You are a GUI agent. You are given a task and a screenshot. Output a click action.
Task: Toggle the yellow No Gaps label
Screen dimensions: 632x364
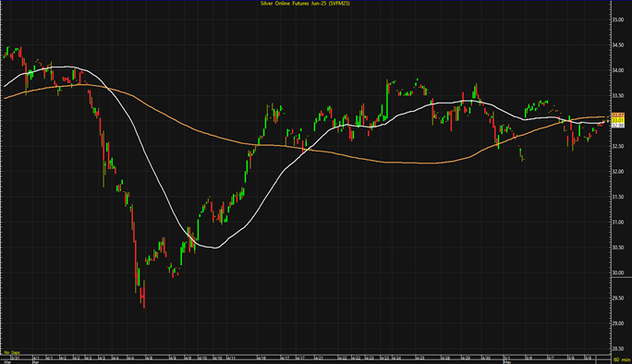click(12, 352)
